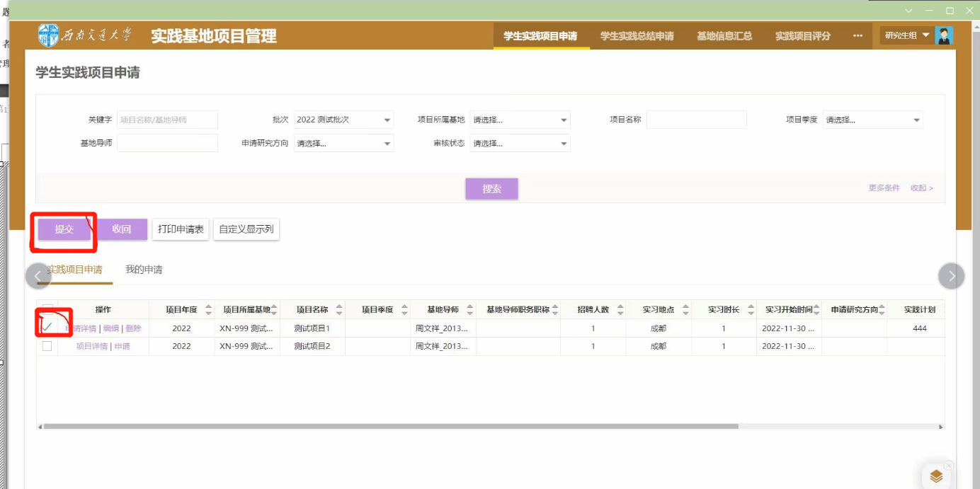980x489 pixels.
Task: Switch to the 学生实践总结申请 tab
Action: [637, 36]
